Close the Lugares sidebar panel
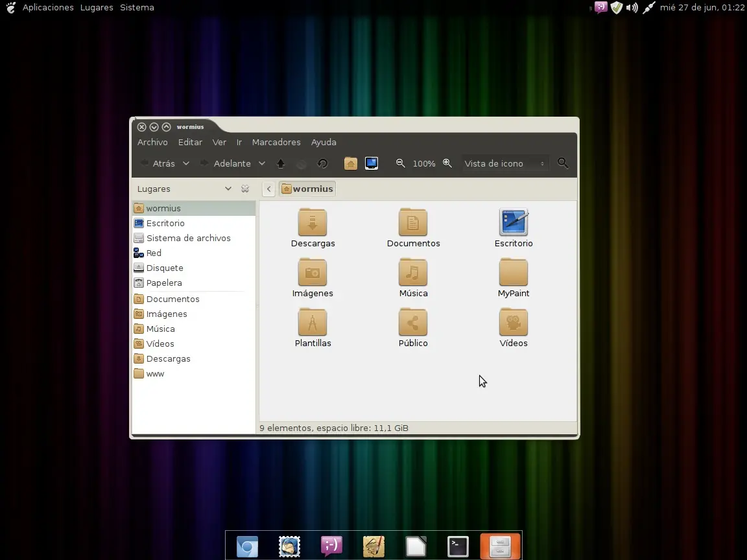Image resolution: width=747 pixels, height=560 pixels. [x=245, y=189]
